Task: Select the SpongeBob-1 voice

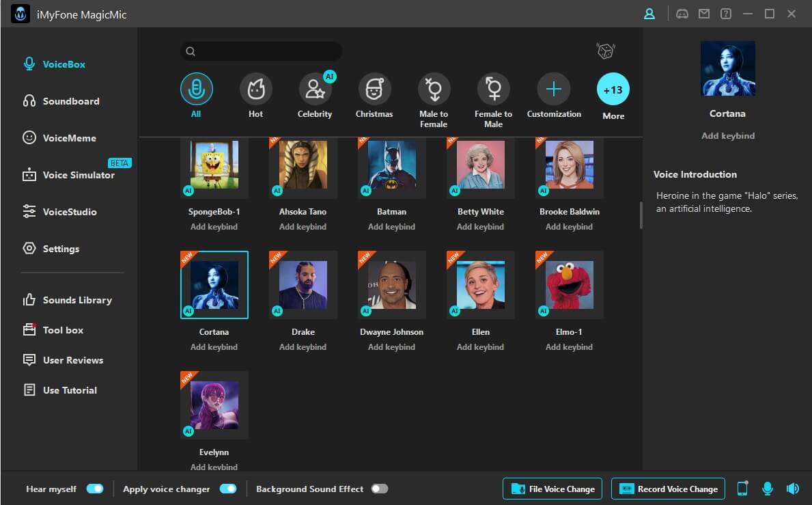Action: pos(214,168)
